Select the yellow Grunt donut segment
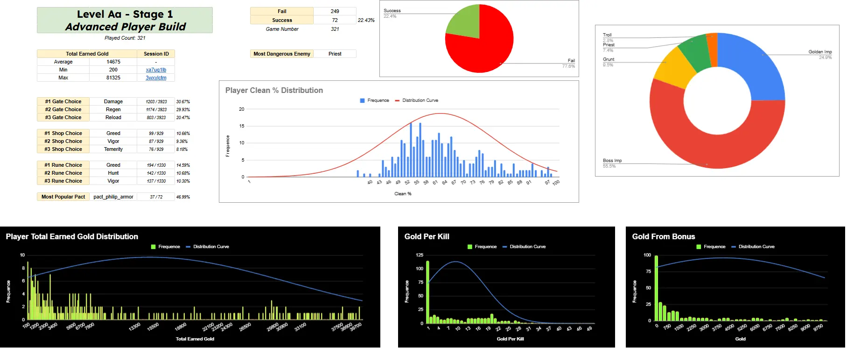The image size is (868, 355). 674,71
